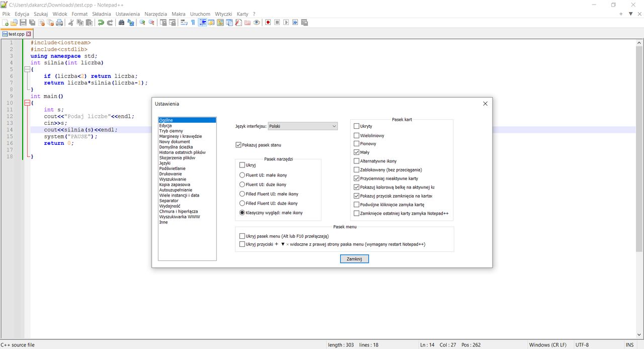Close the Ustawienia dialog with X
The width and height of the screenshot is (644, 349).
coord(485,104)
